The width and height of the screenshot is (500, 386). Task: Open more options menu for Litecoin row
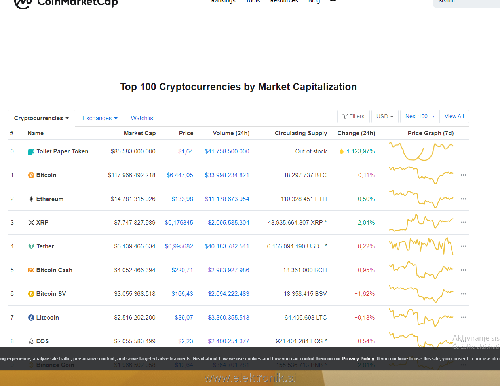[463, 317]
